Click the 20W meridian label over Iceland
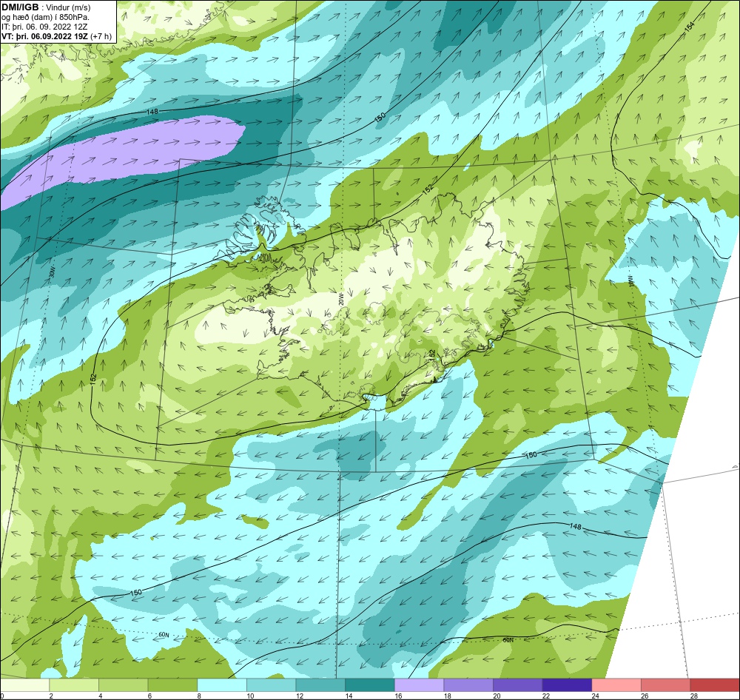This screenshot has height=700, width=740. 341,300
